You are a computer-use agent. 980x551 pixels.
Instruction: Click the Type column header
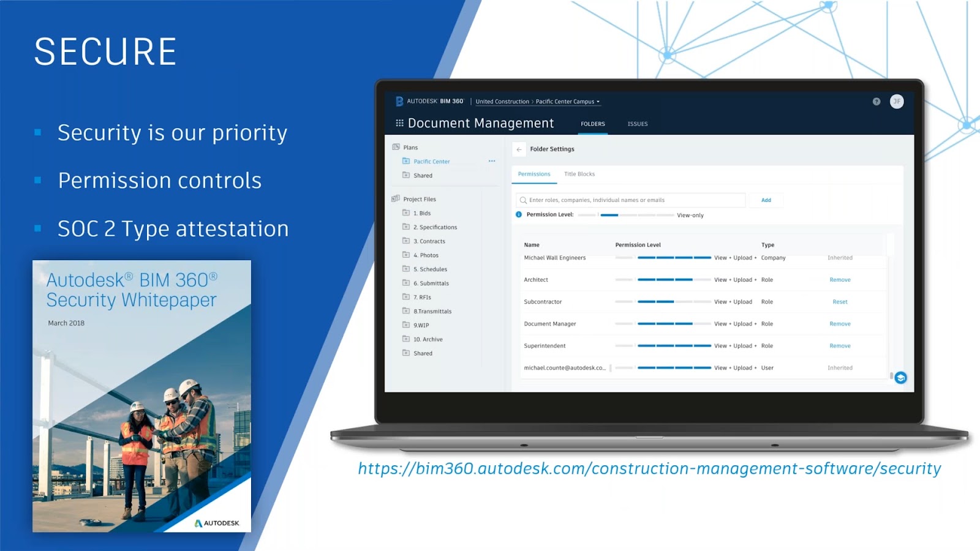pyautogui.click(x=767, y=245)
